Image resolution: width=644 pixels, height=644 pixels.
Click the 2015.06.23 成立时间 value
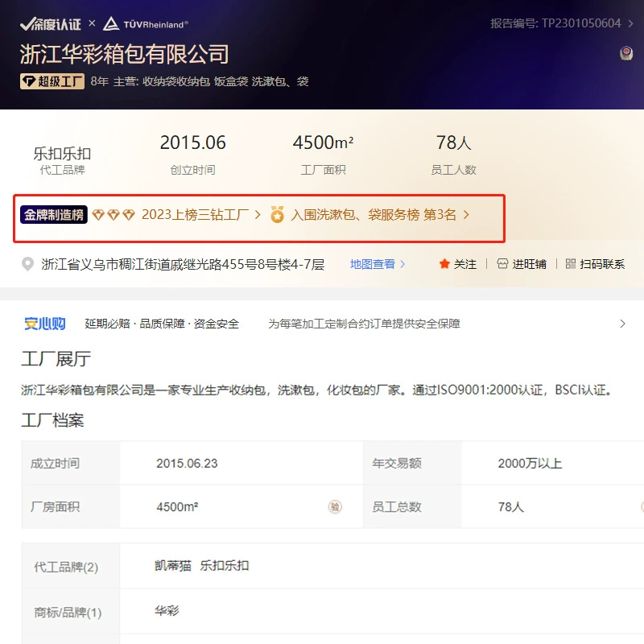(x=187, y=464)
